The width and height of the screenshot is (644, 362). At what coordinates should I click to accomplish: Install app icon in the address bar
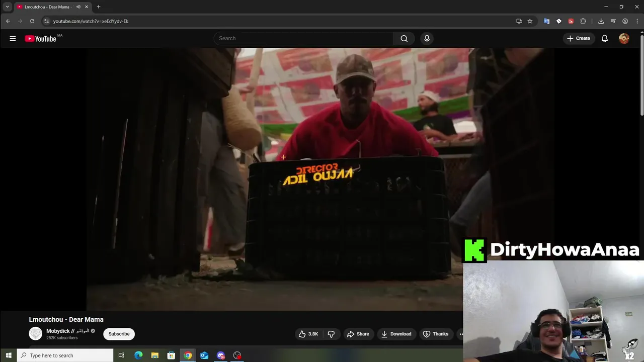coord(519,21)
